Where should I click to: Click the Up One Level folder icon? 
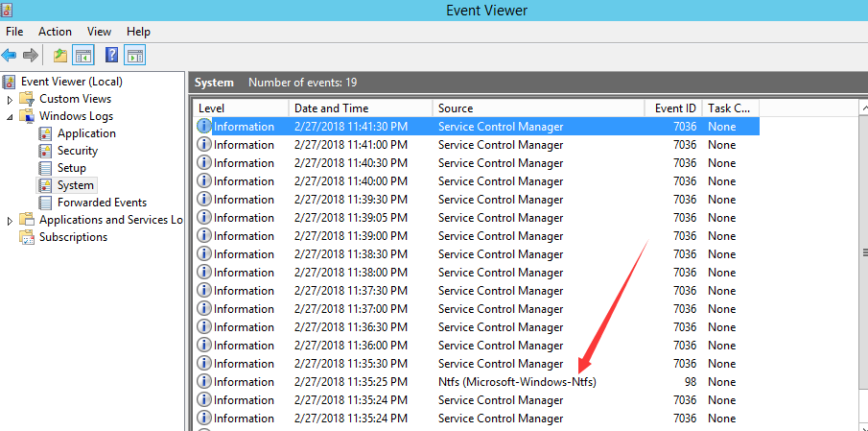click(60, 56)
